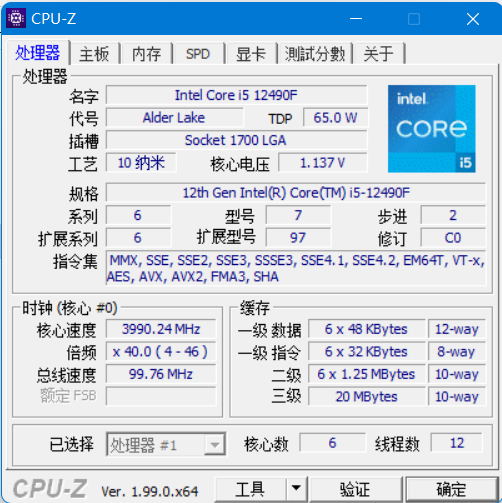Image resolution: width=502 pixels, height=503 pixels.
Task: Open the 主板 tab
Action: [x=94, y=54]
